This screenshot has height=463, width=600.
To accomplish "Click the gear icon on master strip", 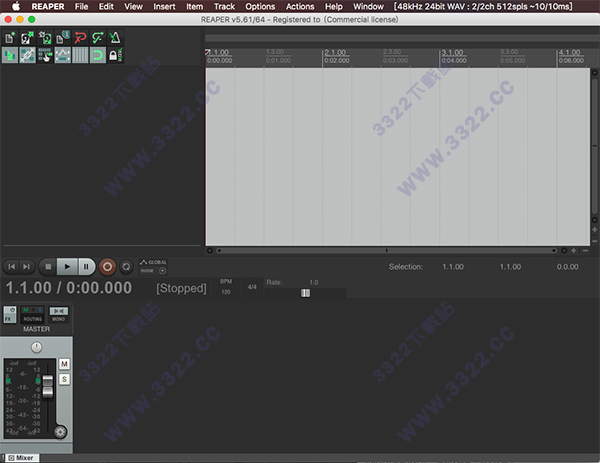I will 60,432.
